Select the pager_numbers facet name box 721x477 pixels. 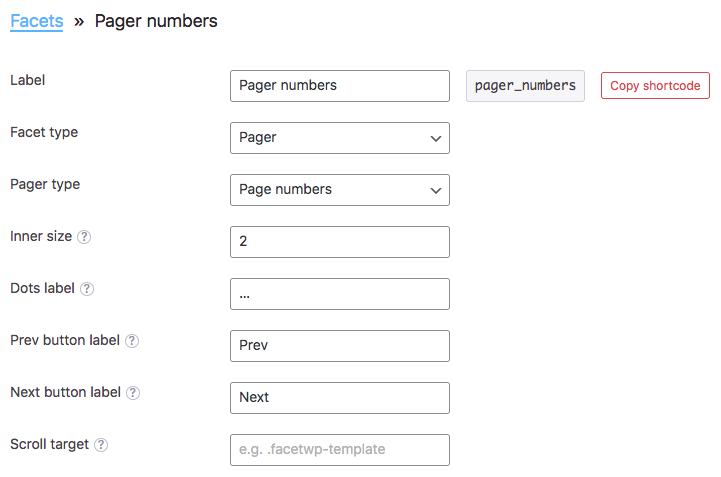[x=525, y=86]
